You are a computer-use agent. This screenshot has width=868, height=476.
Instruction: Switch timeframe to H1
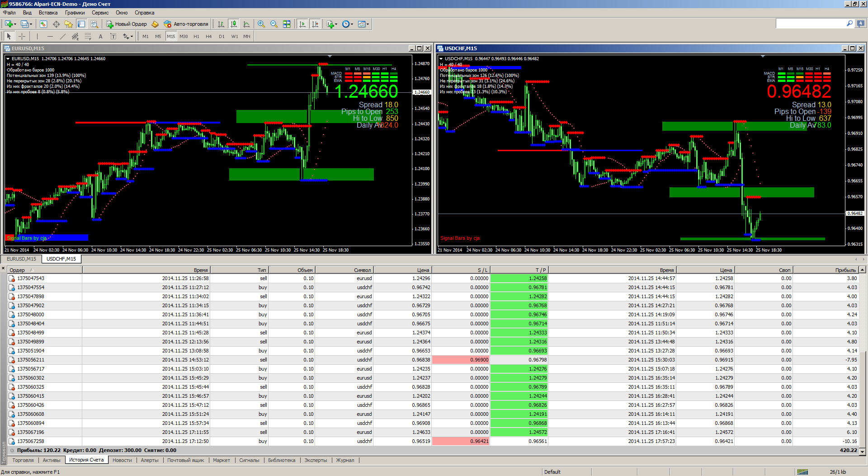tap(196, 36)
